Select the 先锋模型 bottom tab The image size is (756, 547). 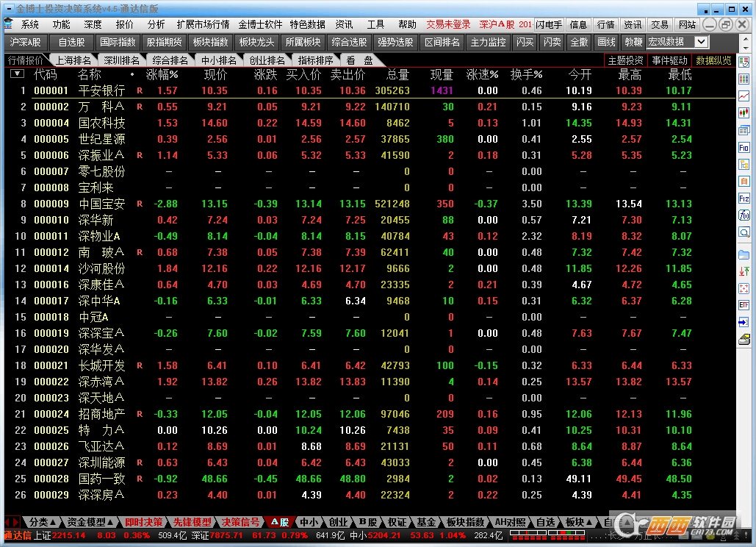click(x=192, y=522)
